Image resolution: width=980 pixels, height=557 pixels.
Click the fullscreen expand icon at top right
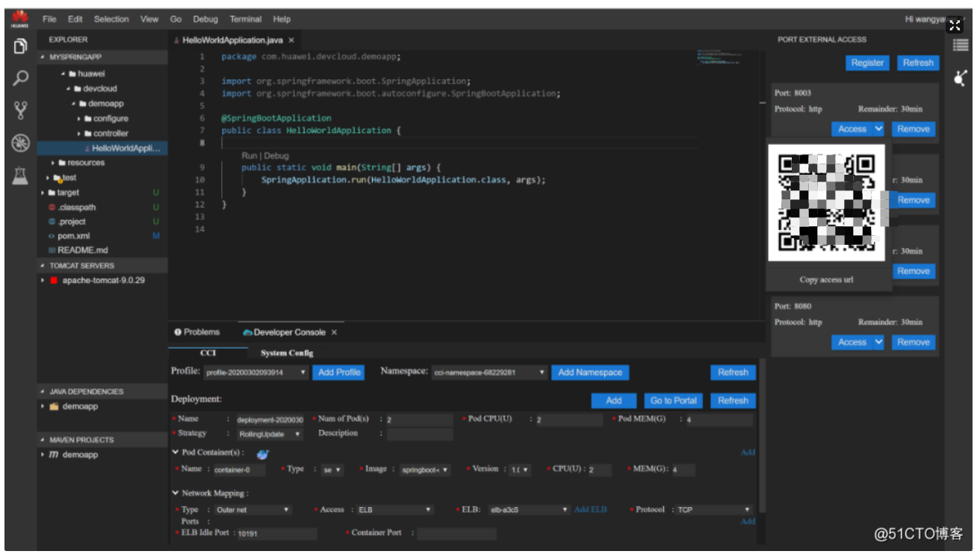(x=955, y=25)
